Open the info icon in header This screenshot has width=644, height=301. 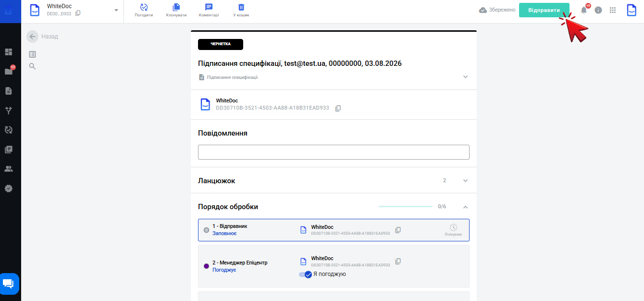click(x=598, y=10)
